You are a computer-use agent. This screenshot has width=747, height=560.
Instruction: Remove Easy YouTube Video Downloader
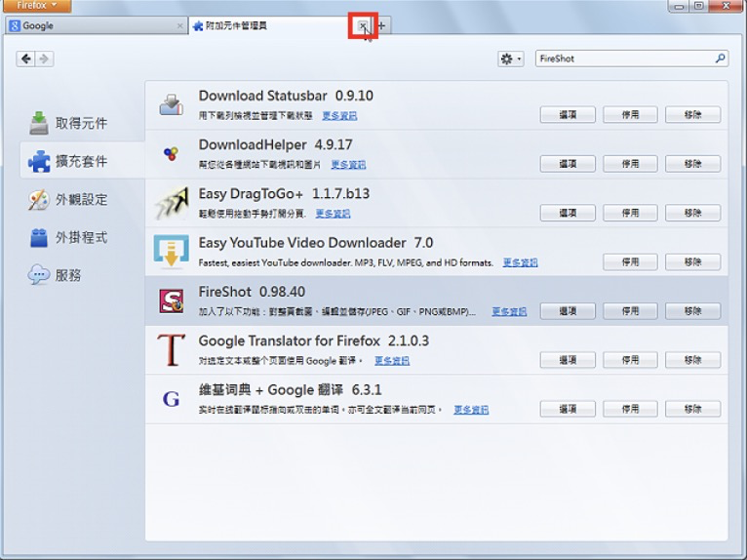[x=693, y=262]
